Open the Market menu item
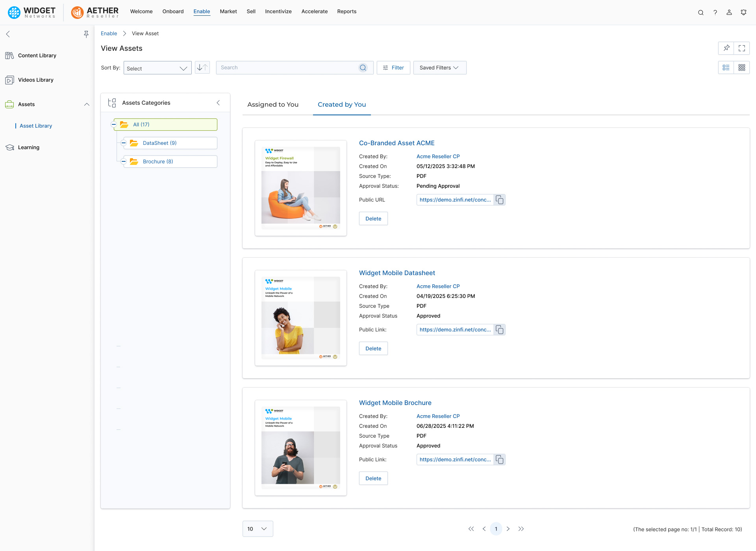756x551 pixels. tap(228, 11)
